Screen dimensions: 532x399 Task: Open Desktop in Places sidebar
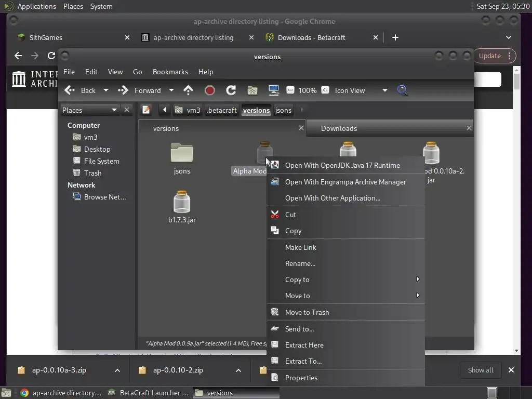pos(91,149)
